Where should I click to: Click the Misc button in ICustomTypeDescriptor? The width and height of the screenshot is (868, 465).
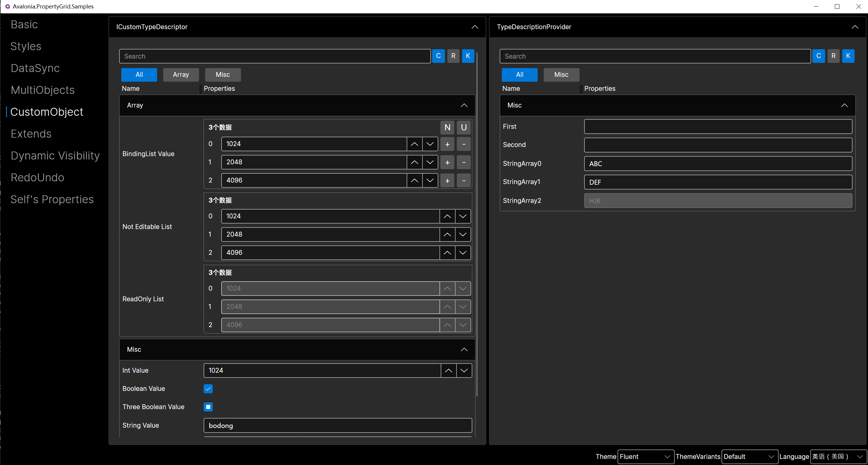[222, 74]
